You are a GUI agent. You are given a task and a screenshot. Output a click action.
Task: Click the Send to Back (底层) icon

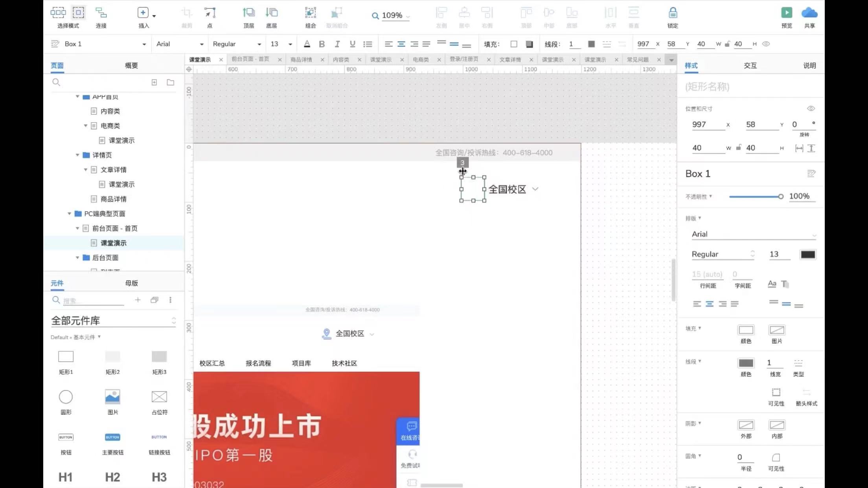coord(271,13)
